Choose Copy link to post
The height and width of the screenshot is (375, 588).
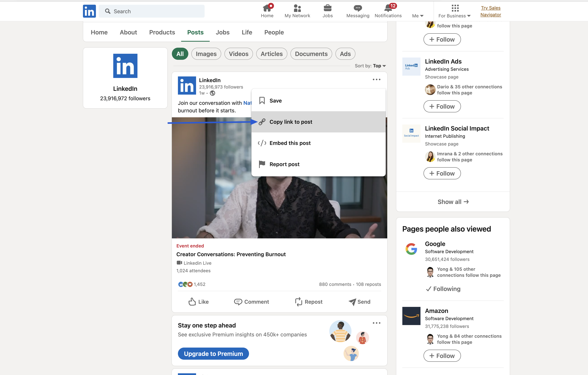[x=291, y=122]
